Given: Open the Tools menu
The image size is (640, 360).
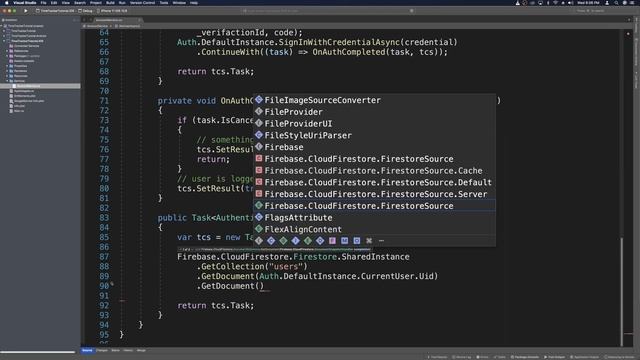Looking at the screenshot, I should [x=164, y=3].
